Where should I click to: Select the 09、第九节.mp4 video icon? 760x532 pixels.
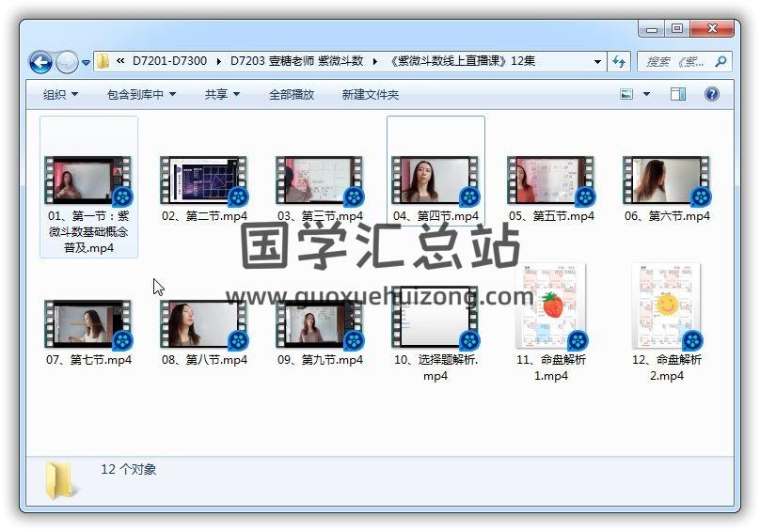(320, 324)
